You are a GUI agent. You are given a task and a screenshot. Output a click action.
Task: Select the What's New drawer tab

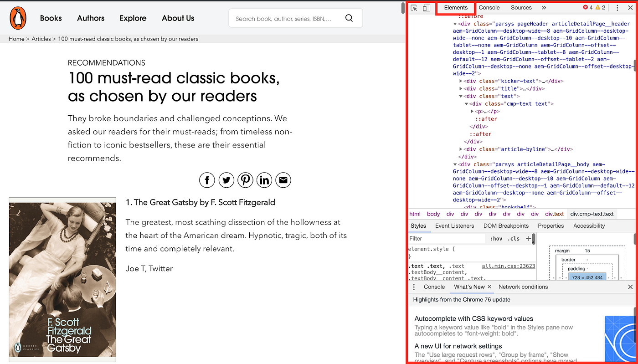(469, 287)
